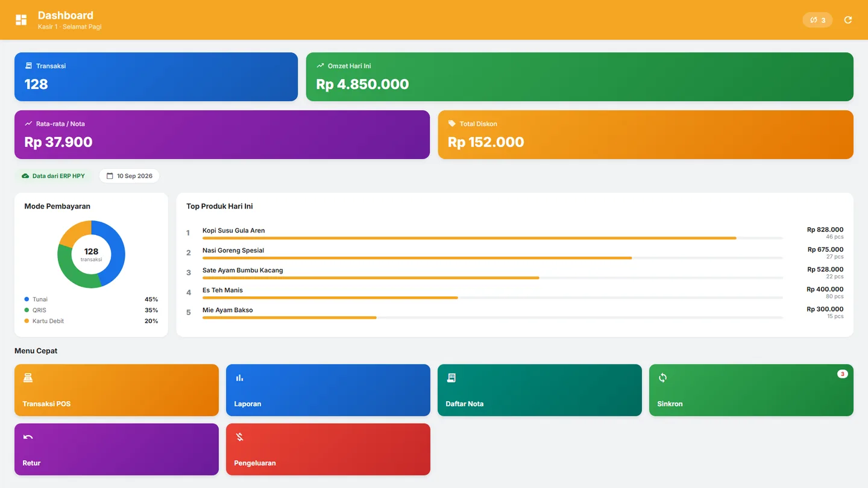Open the Daftar Nota label
Screen dimensions: 868x488
pyautogui.click(x=465, y=404)
